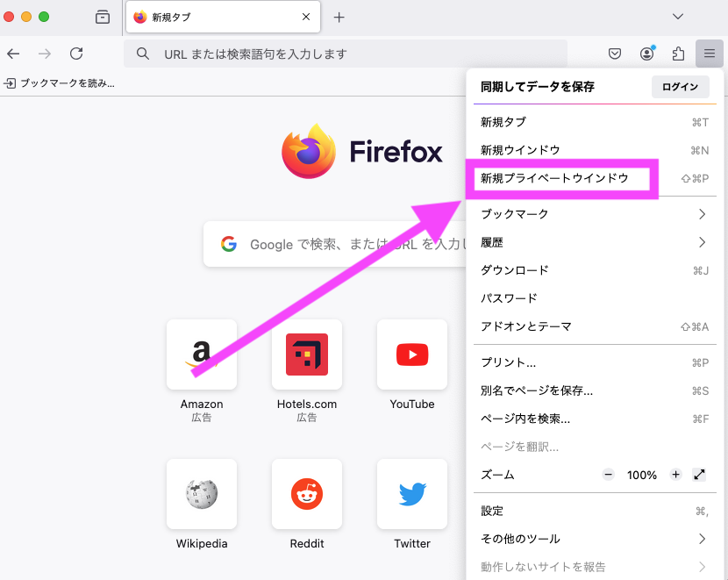Open 設定 menu item
Screen dimensions: 728x580
595,512
